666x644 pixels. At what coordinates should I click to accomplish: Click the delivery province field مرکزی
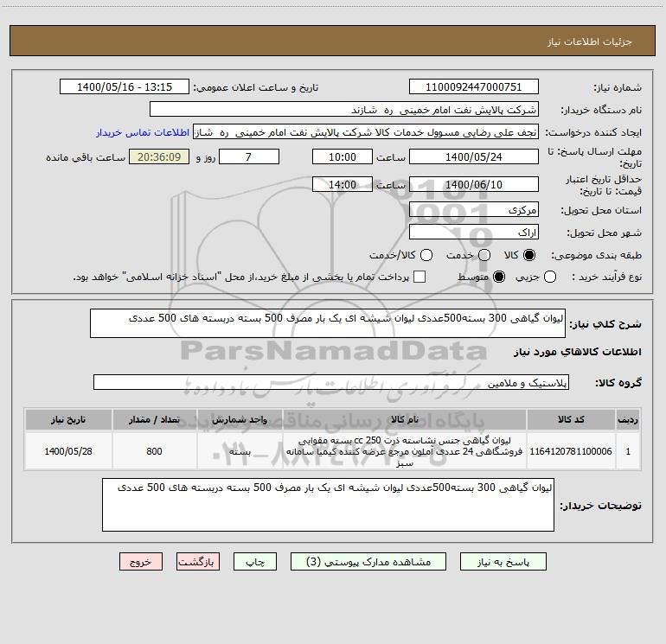(x=474, y=209)
